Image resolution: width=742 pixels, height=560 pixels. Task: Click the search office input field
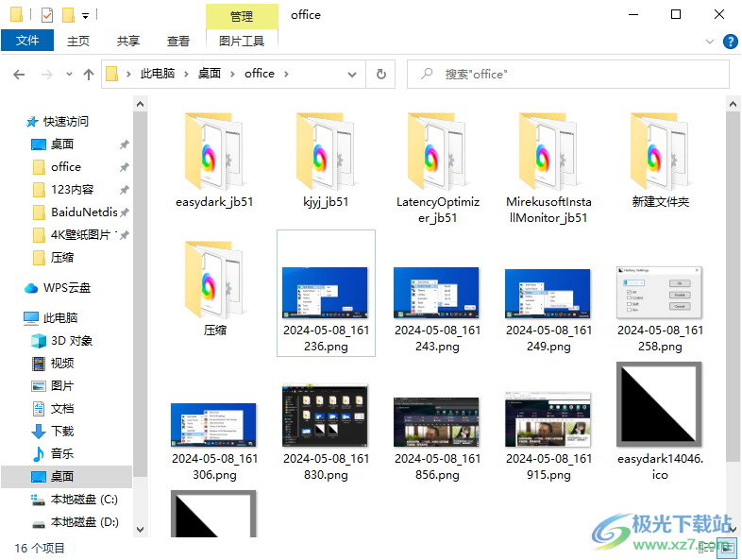tap(568, 75)
